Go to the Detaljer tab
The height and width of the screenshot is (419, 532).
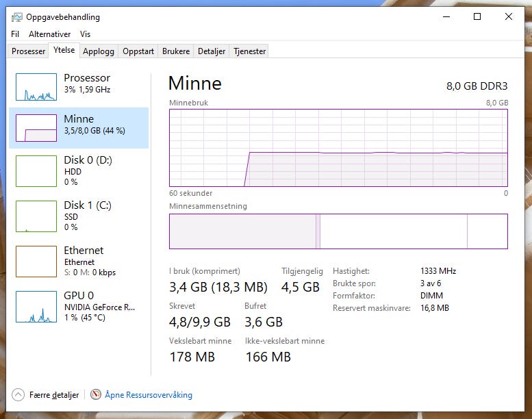[212, 51]
